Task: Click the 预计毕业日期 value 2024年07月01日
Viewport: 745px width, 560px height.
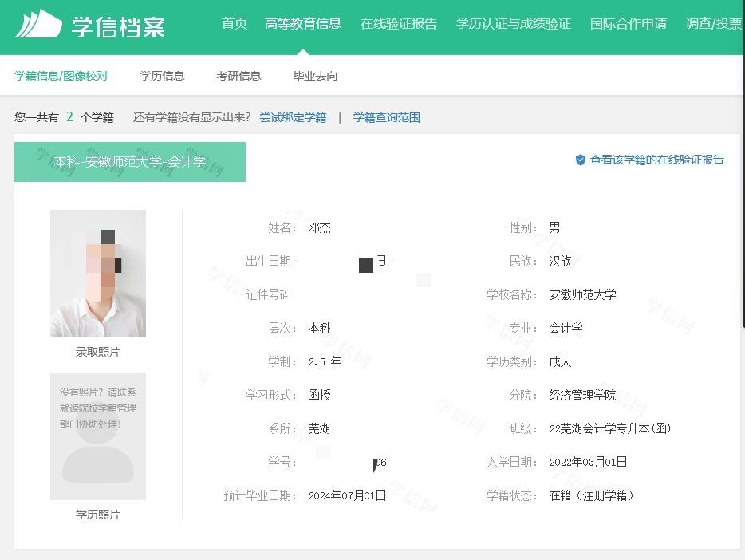Action: click(x=347, y=496)
